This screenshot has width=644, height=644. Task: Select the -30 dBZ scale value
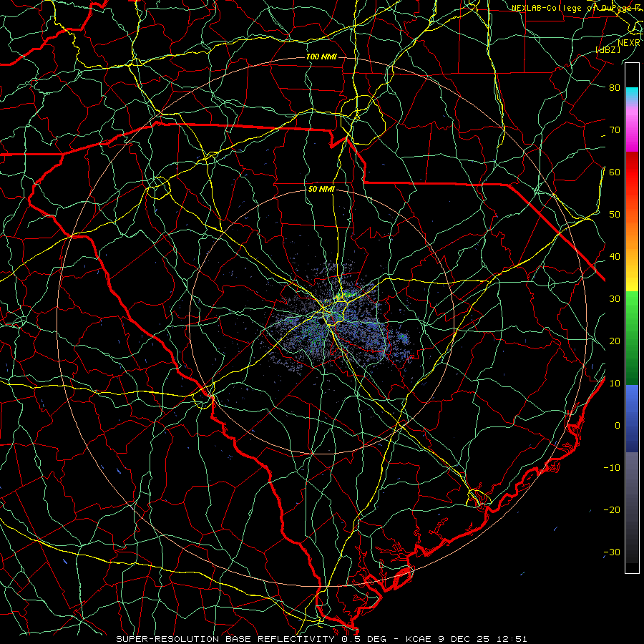[x=612, y=552]
